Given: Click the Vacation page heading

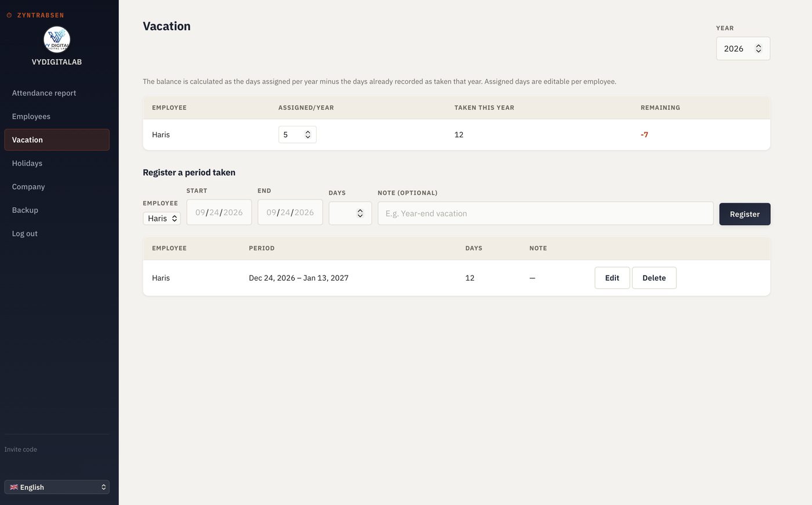Looking at the screenshot, I should (167, 26).
